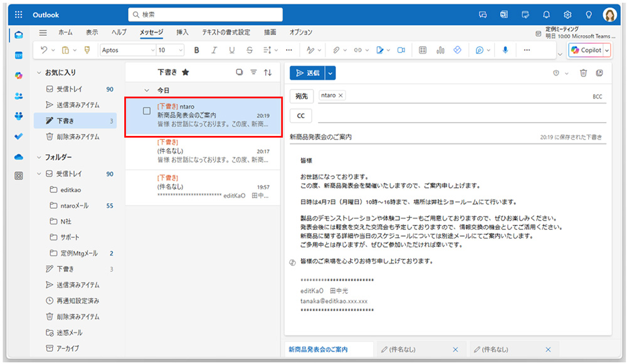Open the オプション ribbon tab

click(301, 33)
